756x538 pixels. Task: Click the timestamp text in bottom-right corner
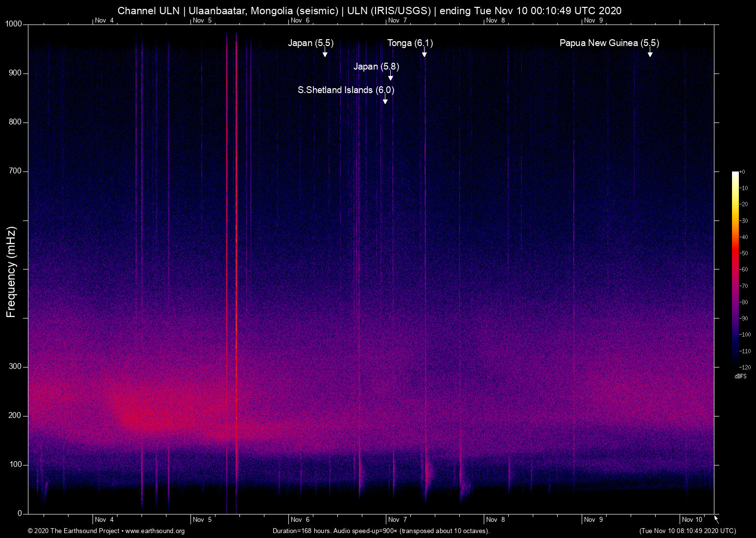(687, 531)
